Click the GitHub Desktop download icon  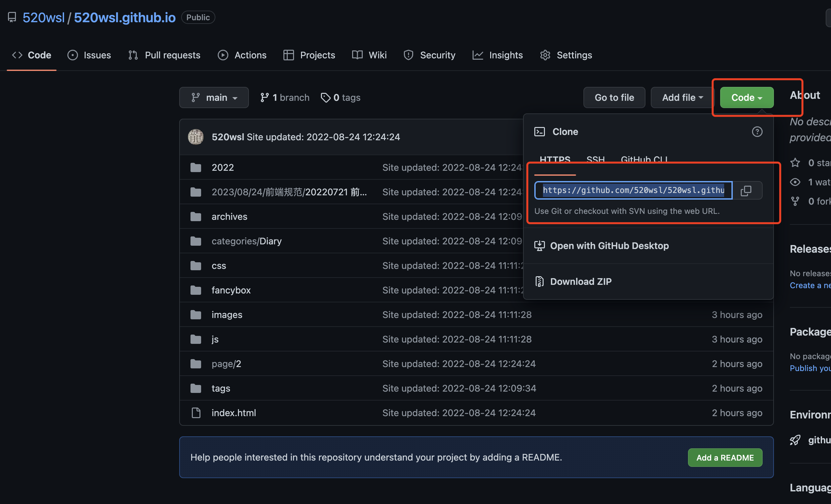click(x=540, y=246)
